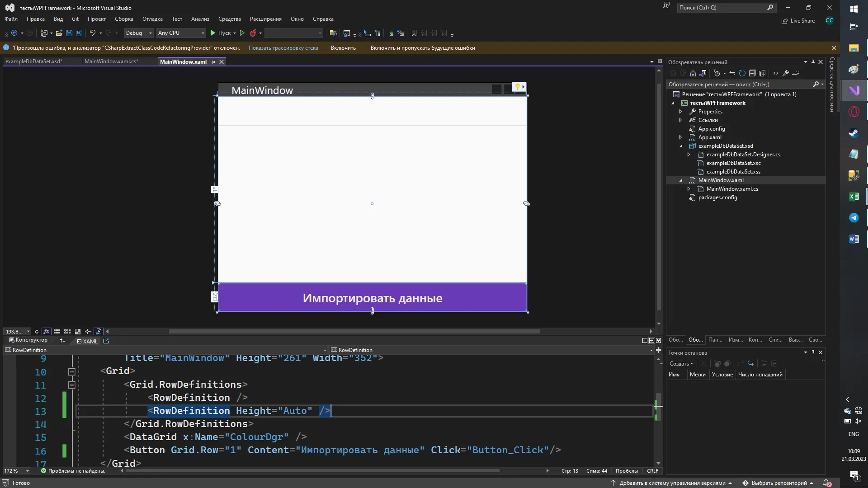Open the Debug configuration dropdown
The height and width of the screenshot is (488, 868).
[139, 33]
